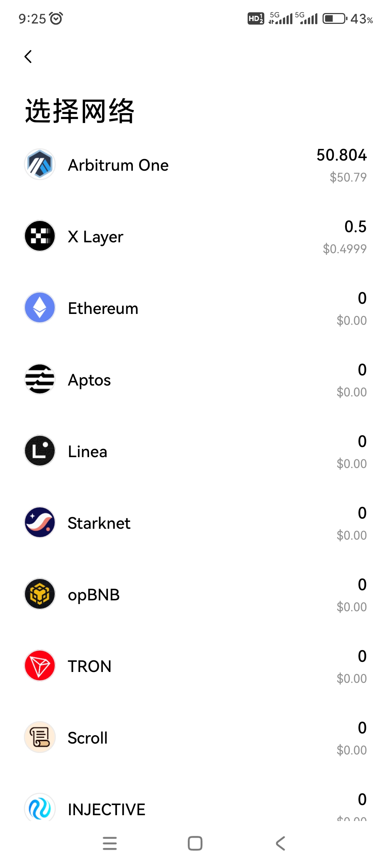This screenshot has height=868, width=391.
Task: Open the X Layer 0.5 balance row
Action: pyautogui.click(x=195, y=237)
